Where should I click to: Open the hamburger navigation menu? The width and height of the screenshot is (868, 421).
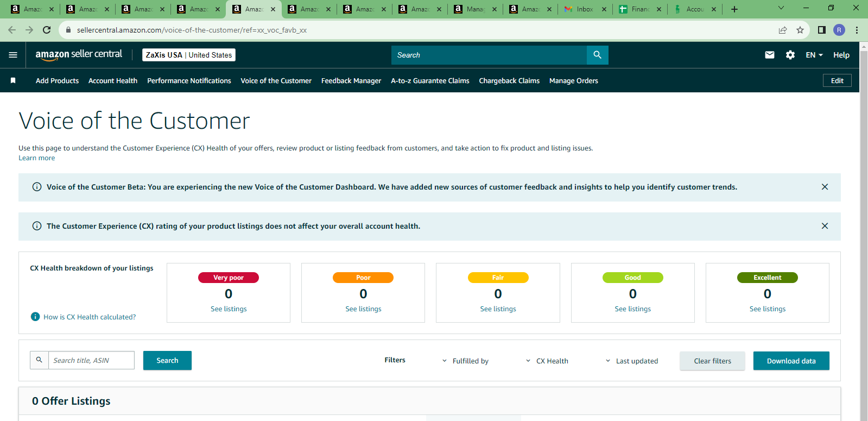[x=13, y=55]
